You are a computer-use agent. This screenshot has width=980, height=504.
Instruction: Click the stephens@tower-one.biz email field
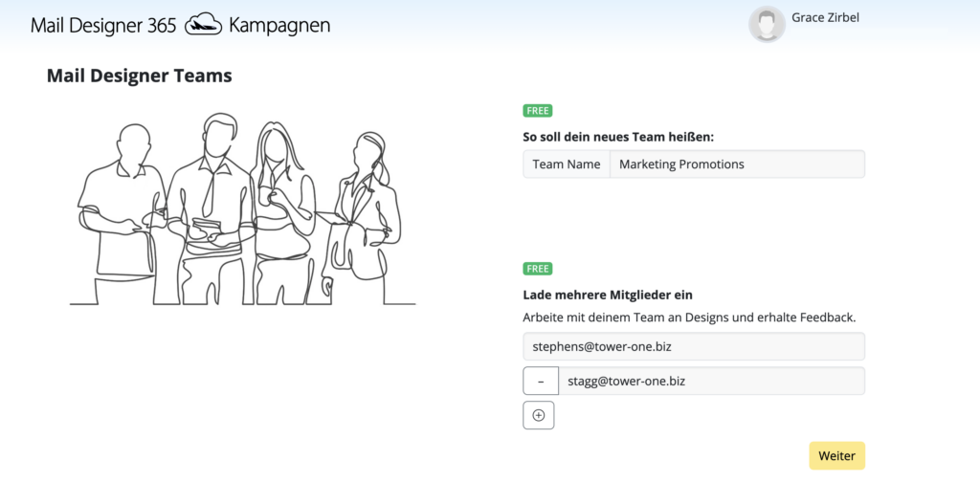click(694, 346)
